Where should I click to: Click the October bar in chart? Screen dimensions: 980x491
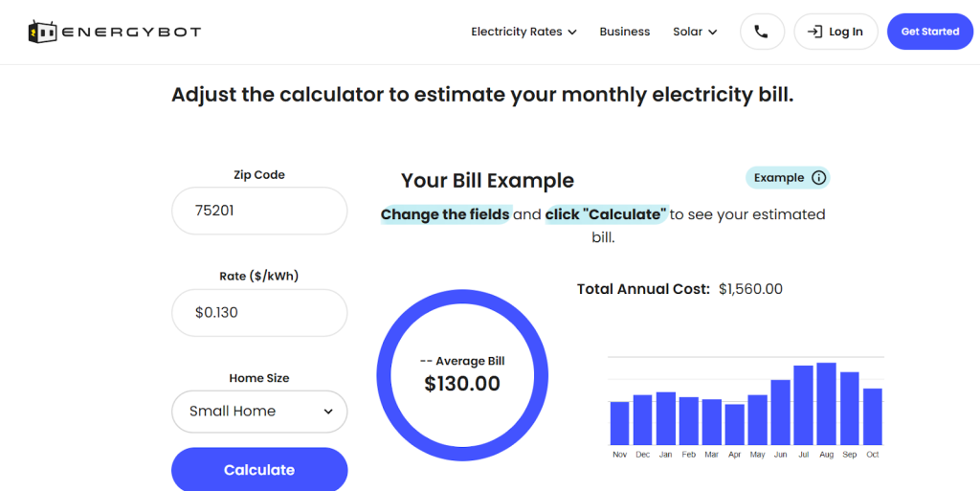pyautogui.click(x=872, y=416)
